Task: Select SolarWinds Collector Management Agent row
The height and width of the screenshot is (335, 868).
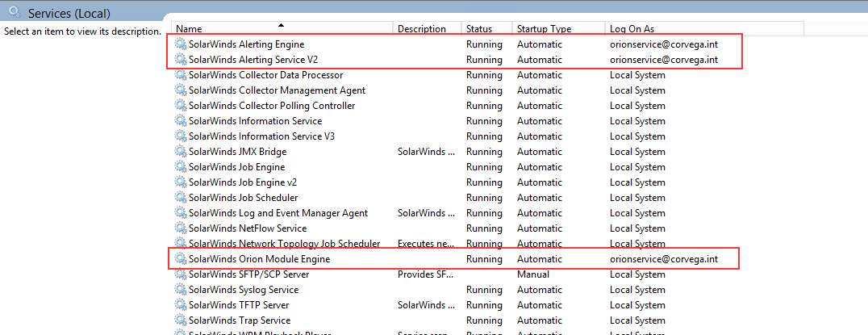Action: 277,90
